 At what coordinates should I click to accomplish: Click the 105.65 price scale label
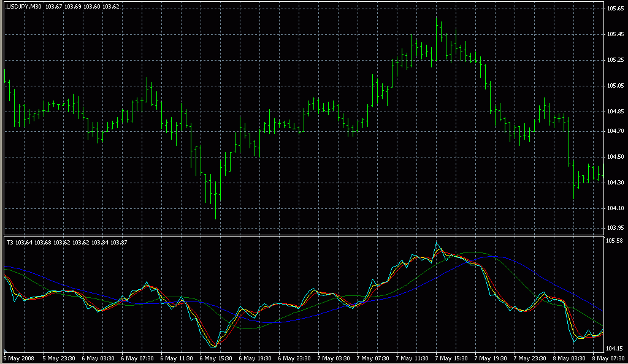tap(615, 9)
